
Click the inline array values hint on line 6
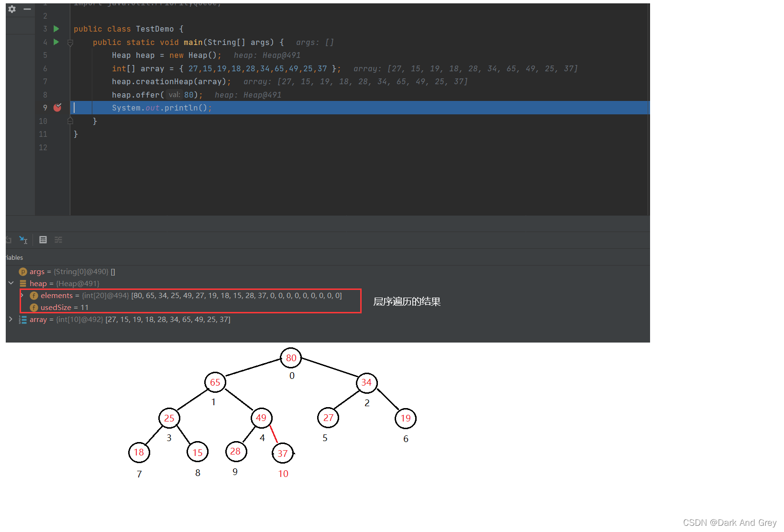tap(465, 69)
